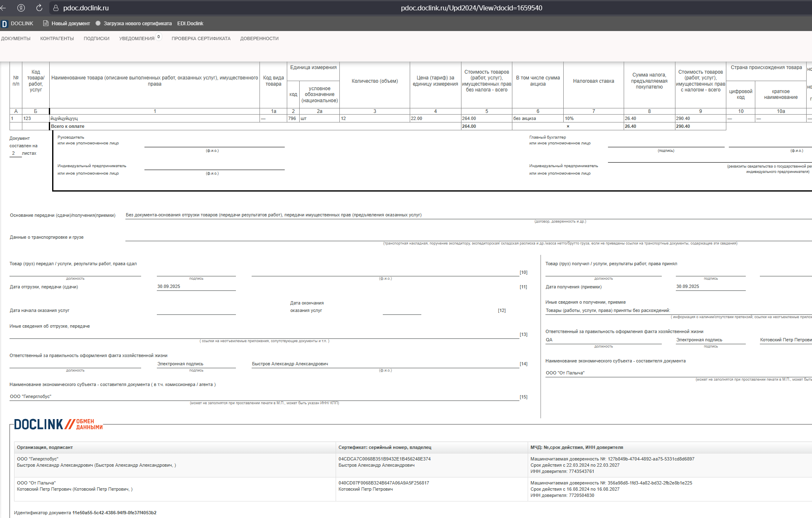Click the DOCLINK logo D icon
Image resolution: width=812 pixels, height=518 pixels.
coord(5,24)
